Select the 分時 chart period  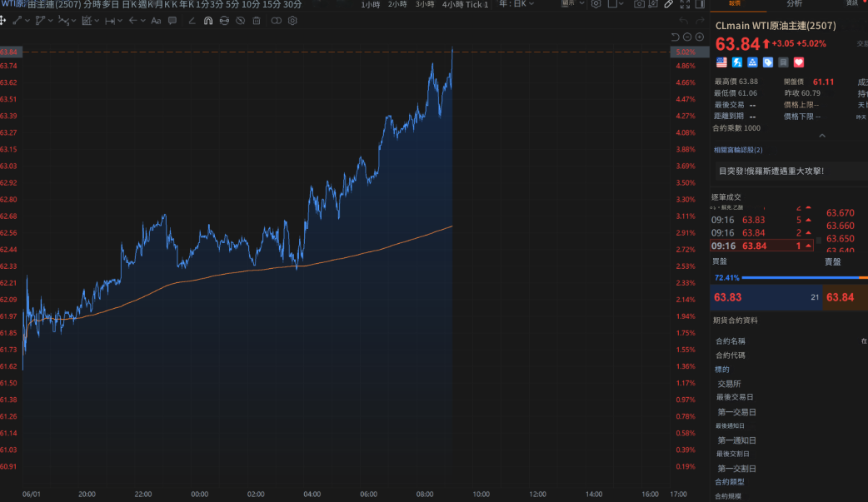click(x=92, y=4)
